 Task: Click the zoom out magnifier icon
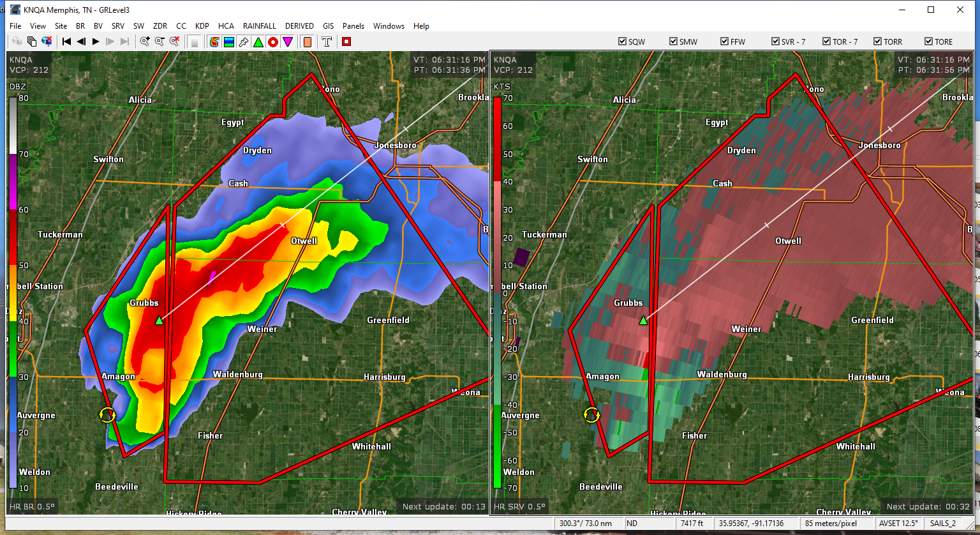coord(160,41)
